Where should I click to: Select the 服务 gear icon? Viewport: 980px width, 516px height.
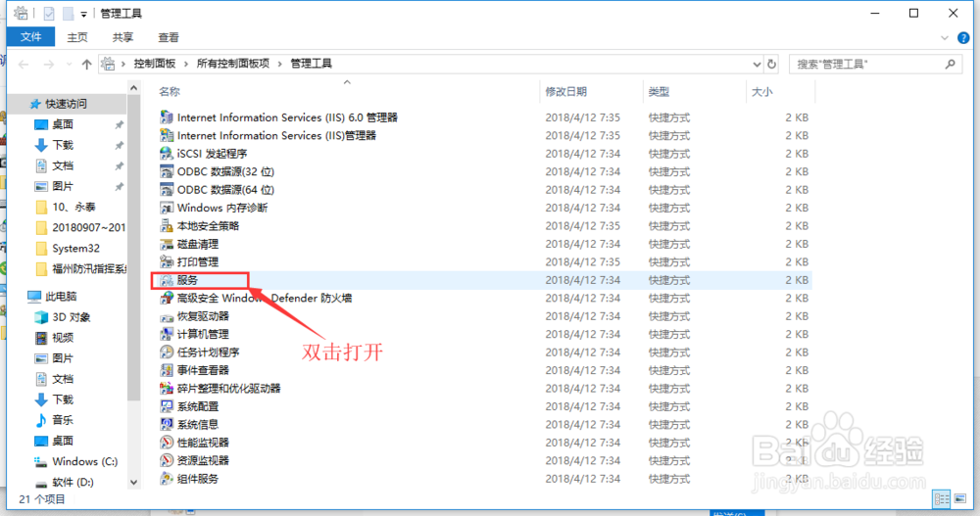[167, 280]
